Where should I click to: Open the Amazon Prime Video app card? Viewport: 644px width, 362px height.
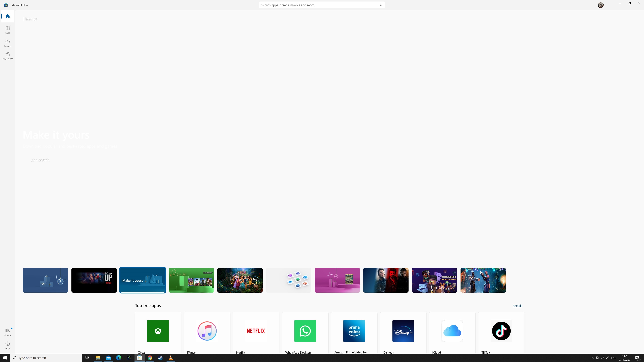pyautogui.click(x=354, y=333)
